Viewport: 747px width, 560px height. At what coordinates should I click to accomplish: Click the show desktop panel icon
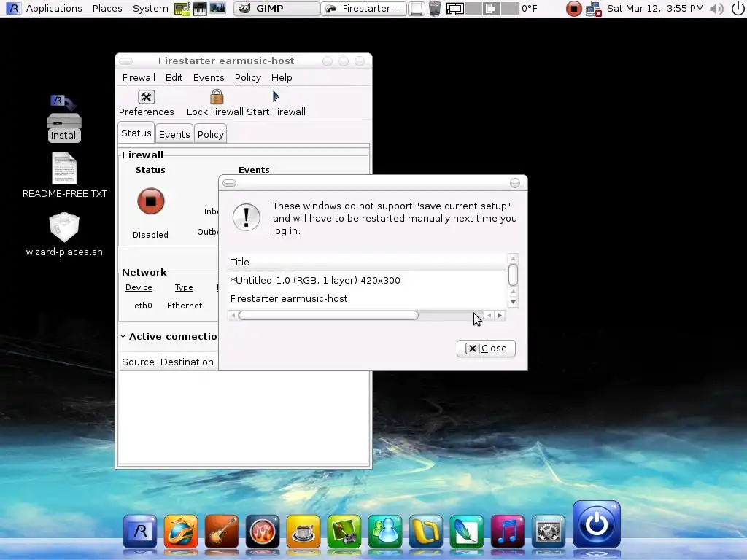(417, 9)
